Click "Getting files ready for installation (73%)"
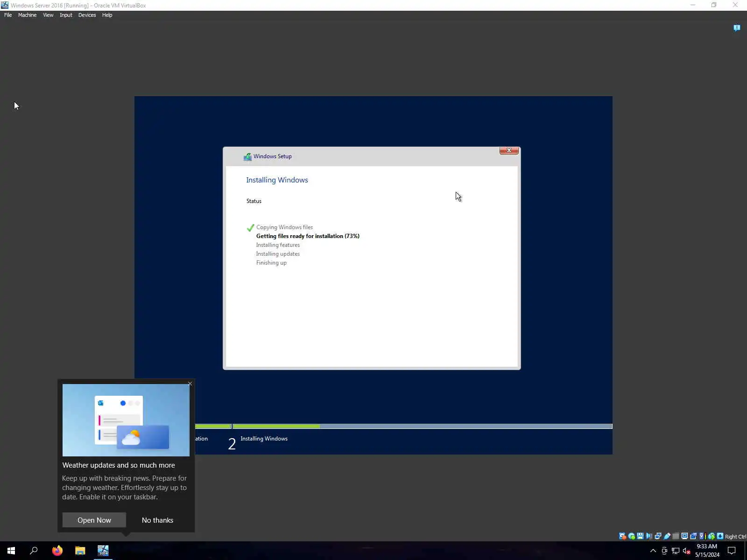Screen dimensions: 747x560 point(308,236)
